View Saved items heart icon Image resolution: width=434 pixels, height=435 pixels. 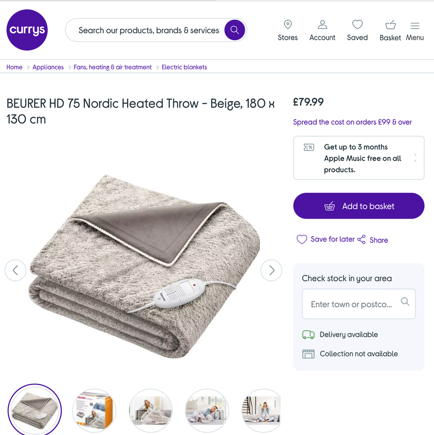tap(357, 24)
